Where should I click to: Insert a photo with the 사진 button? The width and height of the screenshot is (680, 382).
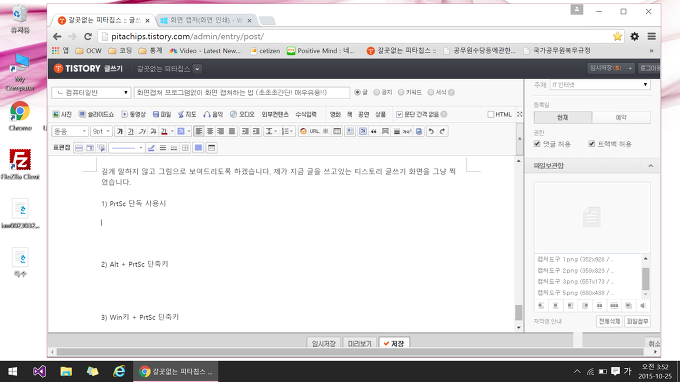(x=62, y=114)
